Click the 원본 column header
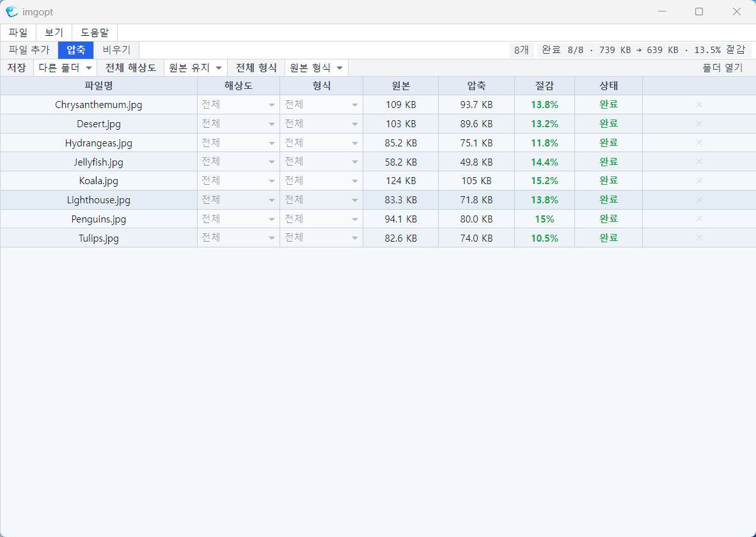Image resolution: width=756 pixels, height=537 pixels. [x=400, y=86]
